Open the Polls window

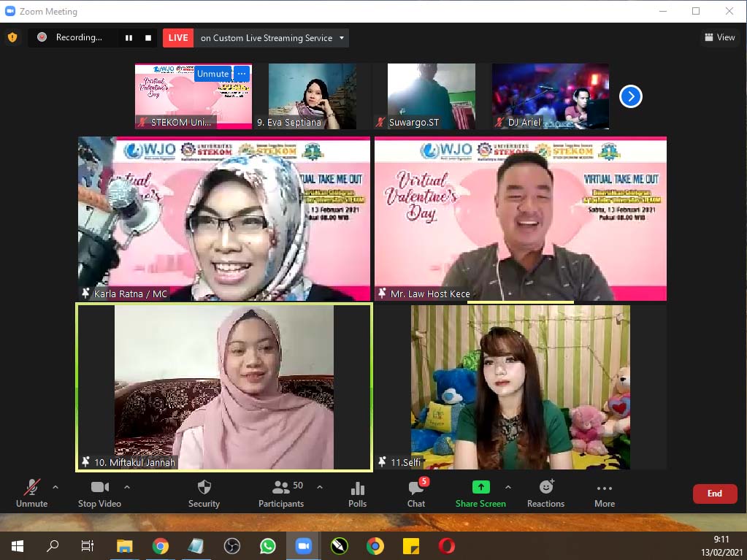357,494
